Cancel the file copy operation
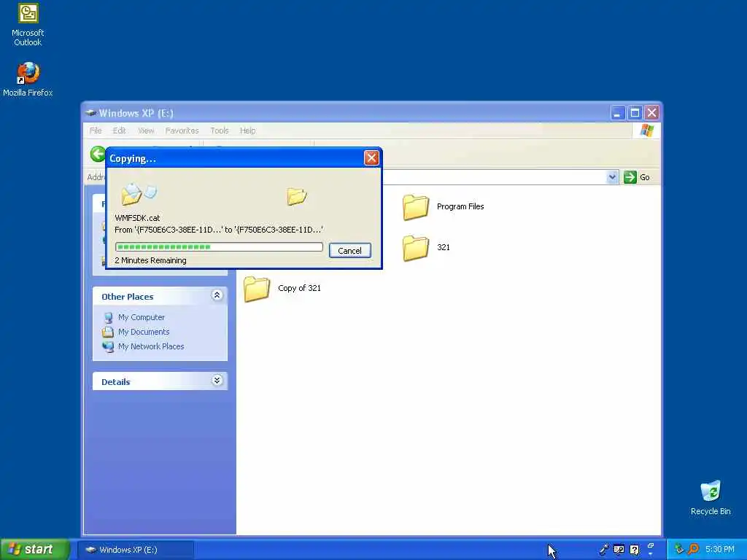The image size is (747, 560). pyautogui.click(x=349, y=251)
